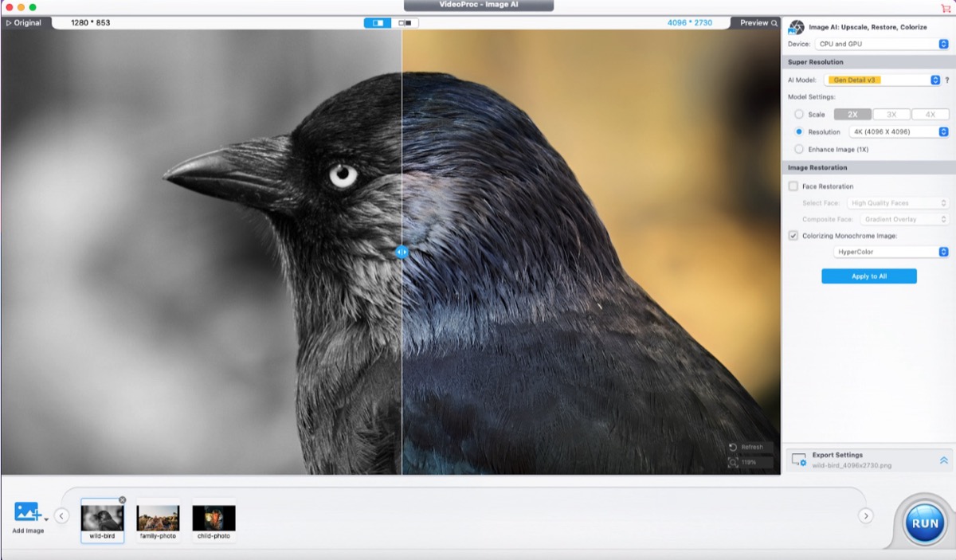Select the family-photo thumbnail
Image resolution: width=956 pixels, height=560 pixels.
tap(158, 520)
